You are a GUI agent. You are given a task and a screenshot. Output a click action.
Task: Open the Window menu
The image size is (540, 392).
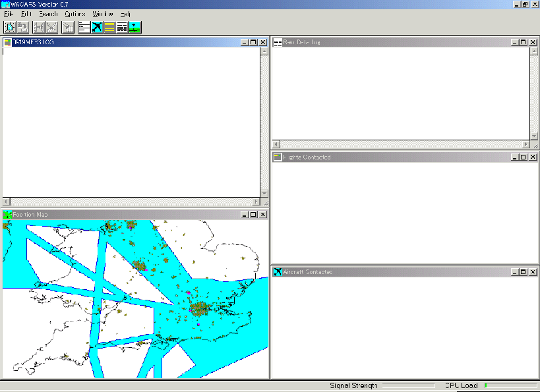(x=102, y=14)
